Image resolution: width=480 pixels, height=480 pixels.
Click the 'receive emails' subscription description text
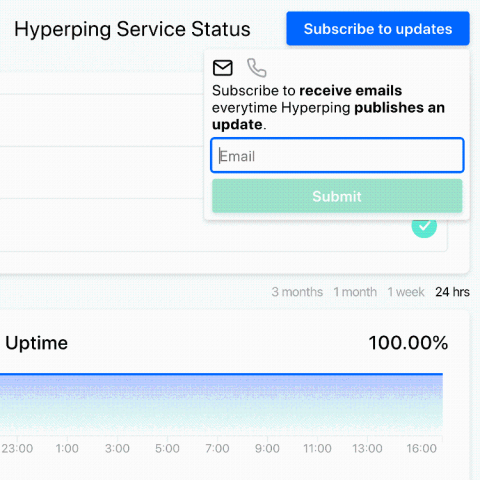coord(350,91)
